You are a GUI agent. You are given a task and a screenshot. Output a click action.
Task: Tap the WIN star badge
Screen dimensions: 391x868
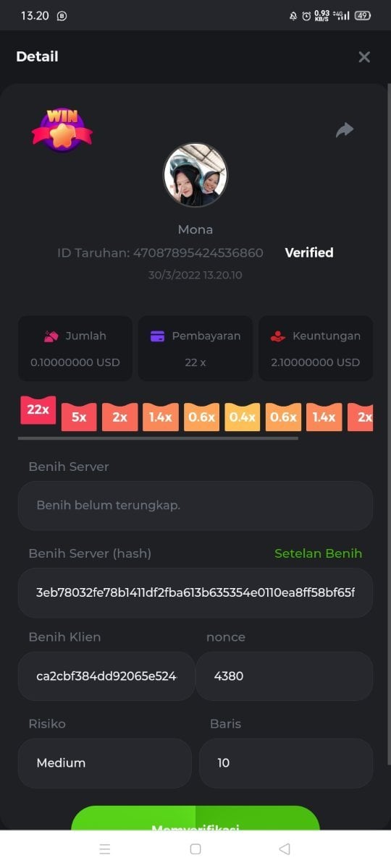(x=62, y=130)
